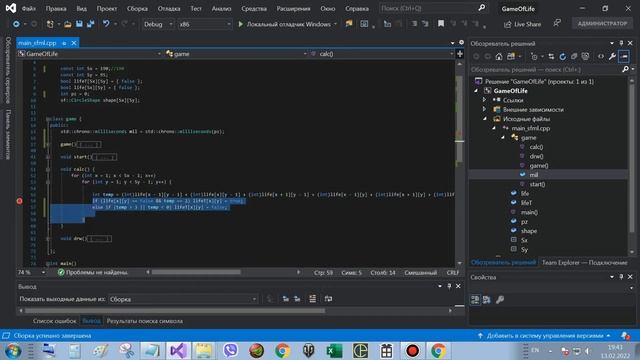Switch to the Team Explorer tab
This screenshot has height=360, width=640.
(584, 263)
